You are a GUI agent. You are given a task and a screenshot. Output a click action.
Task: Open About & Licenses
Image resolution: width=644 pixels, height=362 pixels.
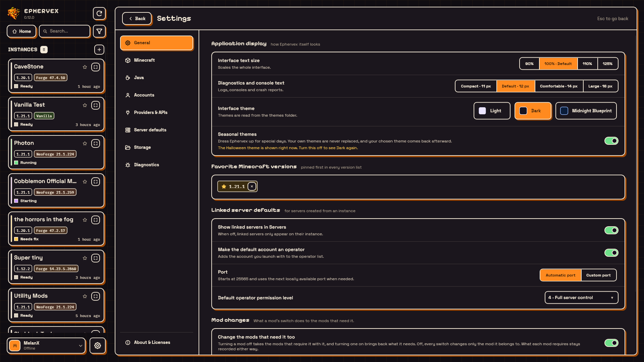(x=157, y=343)
